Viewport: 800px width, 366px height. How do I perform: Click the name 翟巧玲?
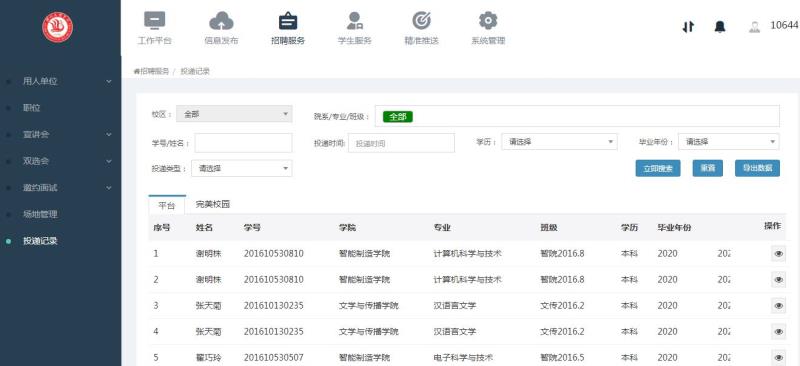(208, 358)
